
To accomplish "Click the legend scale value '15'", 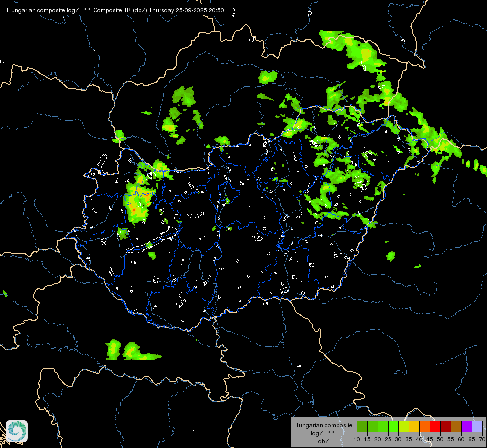I will (x=367, y=439).
